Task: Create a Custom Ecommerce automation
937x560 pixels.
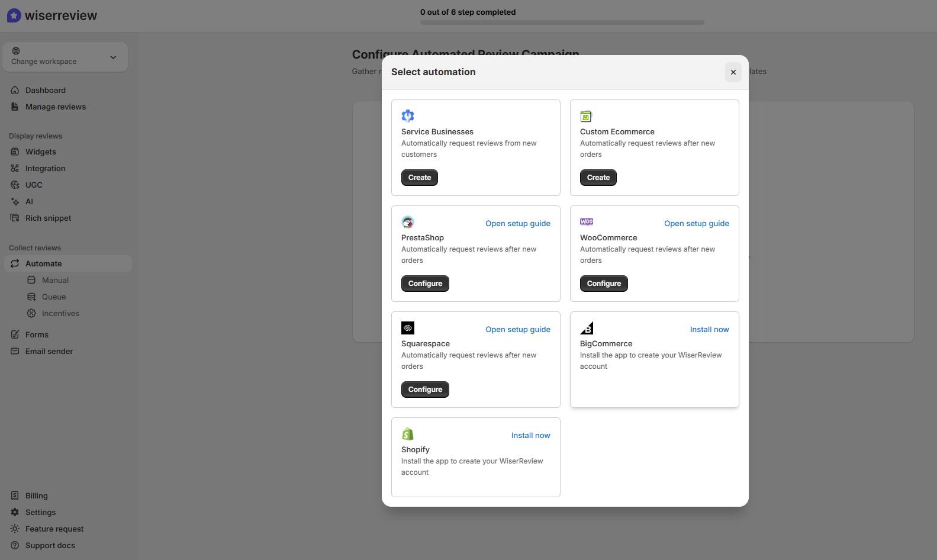Action: [x=598, y=178]
